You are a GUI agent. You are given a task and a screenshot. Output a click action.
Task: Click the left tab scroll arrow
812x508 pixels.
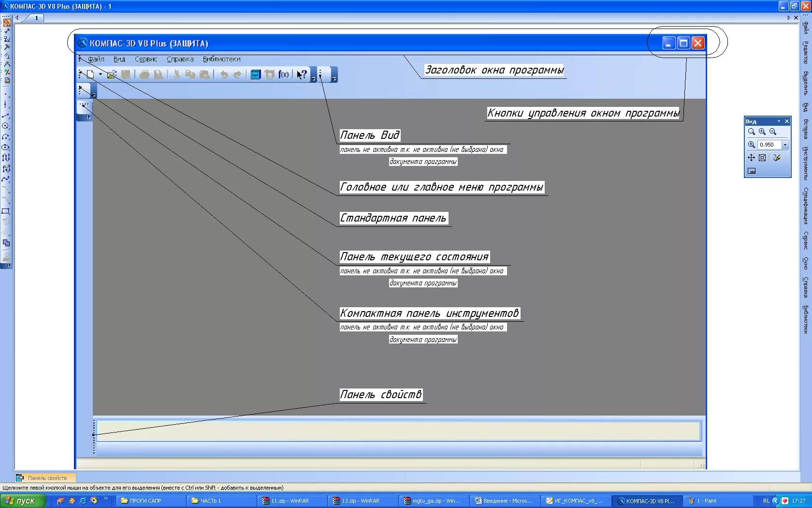(17, 18)
